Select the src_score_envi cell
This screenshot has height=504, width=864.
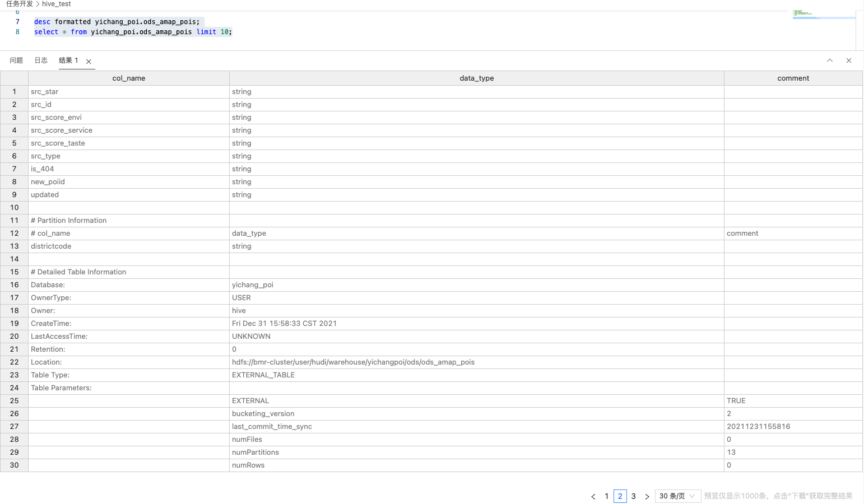[129, 118]
